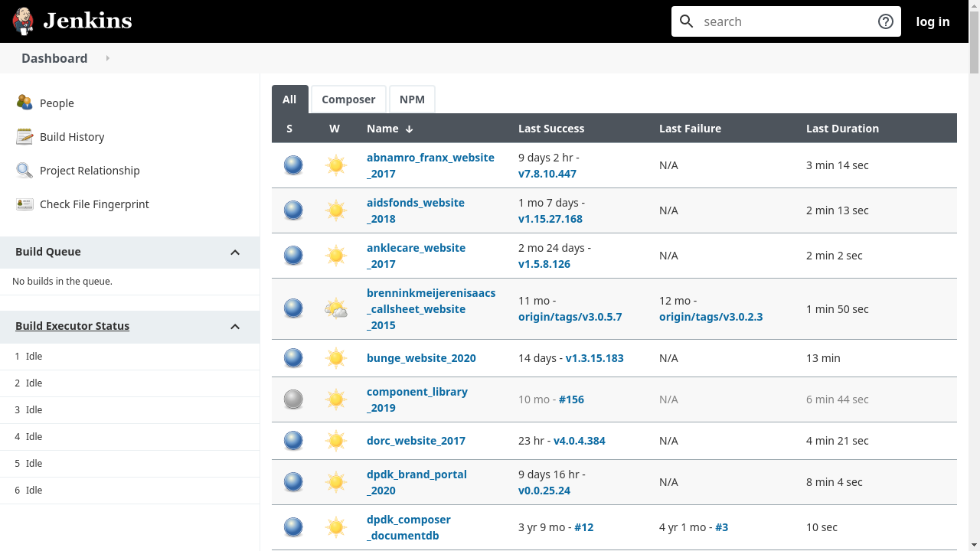Screen dimensions: 980x551
Task: Click blue status ball for bunge_website_2020
Action: [293, 358]
